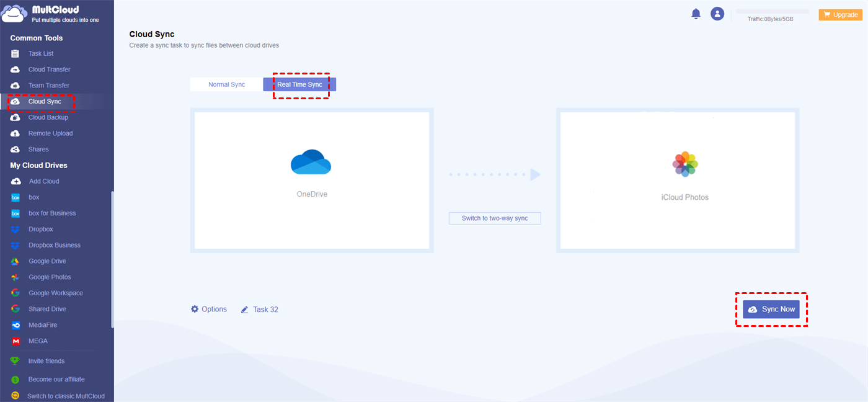Click the MEGA red logo icon

(15, 341)
